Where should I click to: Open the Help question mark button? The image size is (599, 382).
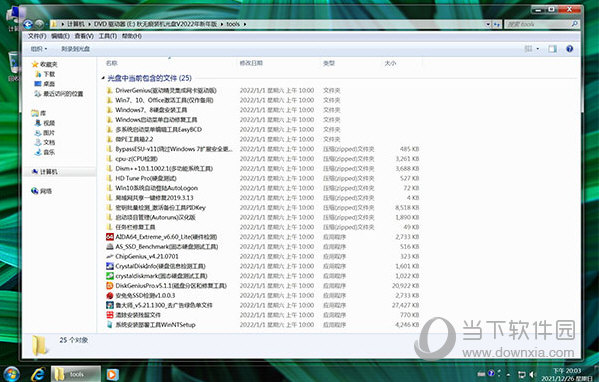click(x=570, y=49)
